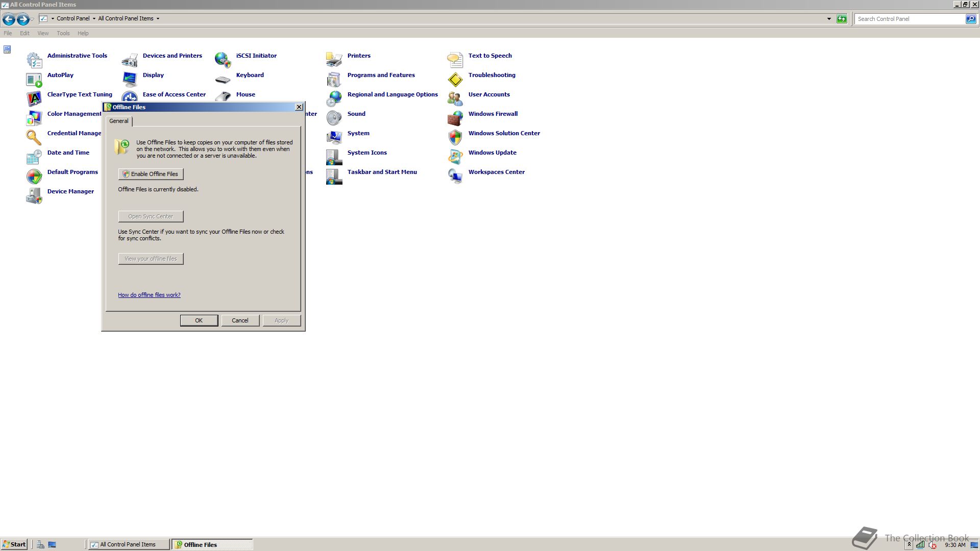Screen dimensions: 980x551
Task: Click Cancel in Offline Files dialog
Action: (240, 320)
